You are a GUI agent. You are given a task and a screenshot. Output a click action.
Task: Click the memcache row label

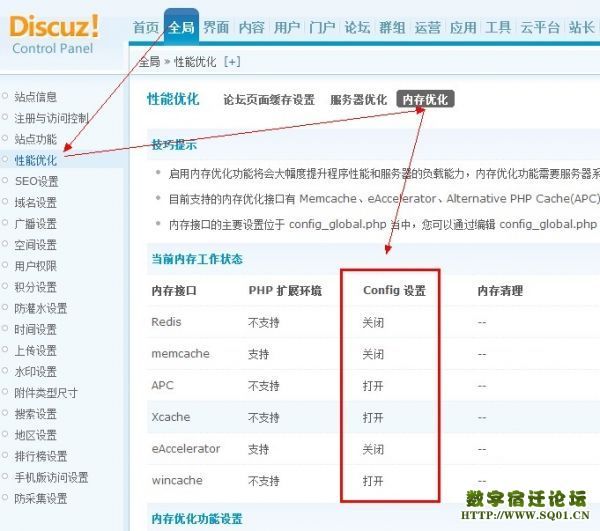pos(181,354)
